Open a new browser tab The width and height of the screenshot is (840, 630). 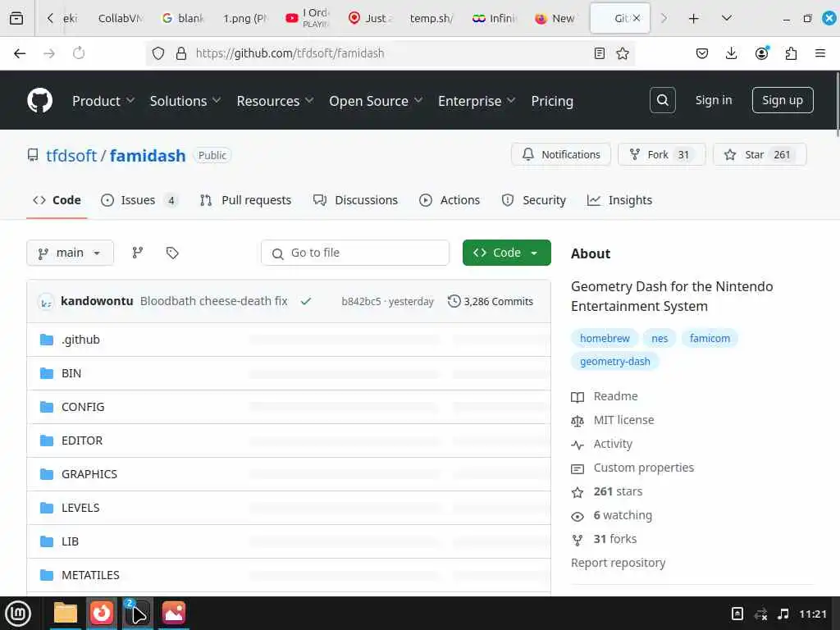[x=693, y=18]
